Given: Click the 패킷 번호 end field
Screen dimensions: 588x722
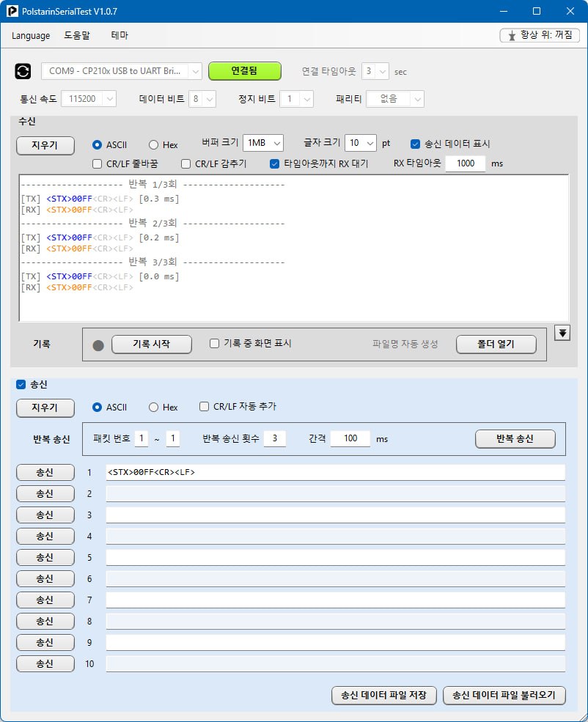Looking at the screenshot, I should (173, 438).
